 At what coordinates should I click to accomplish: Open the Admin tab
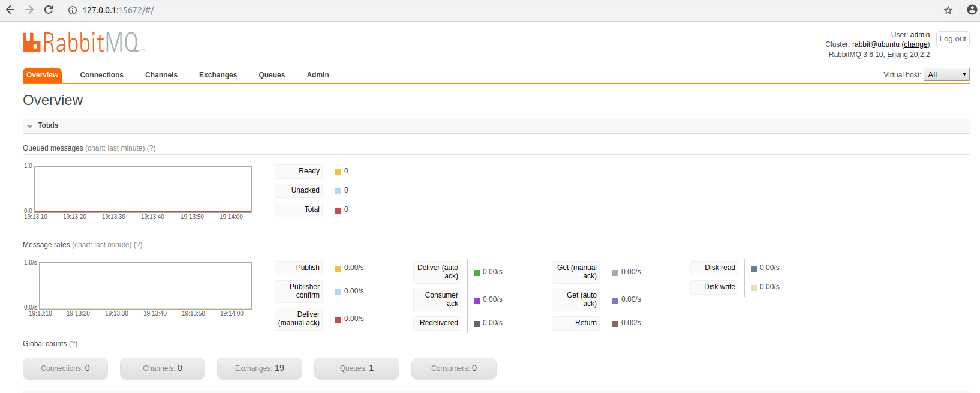tap(318, 75)
